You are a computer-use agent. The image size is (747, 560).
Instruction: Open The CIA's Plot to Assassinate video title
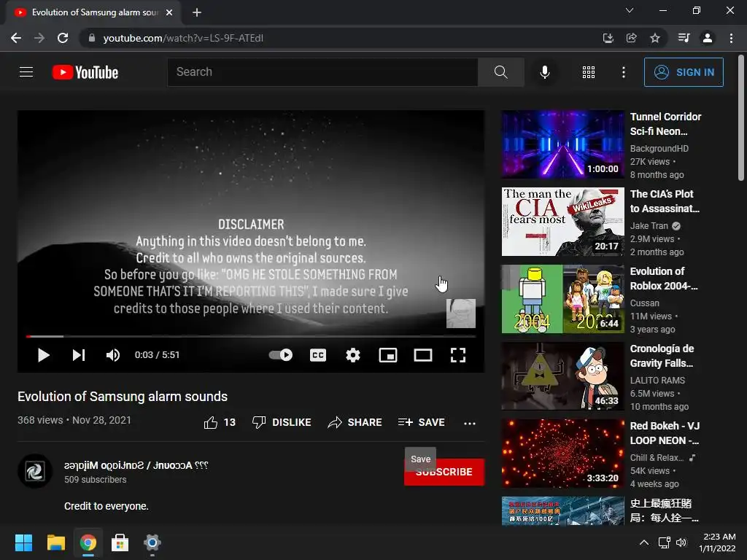click(665, 201)
